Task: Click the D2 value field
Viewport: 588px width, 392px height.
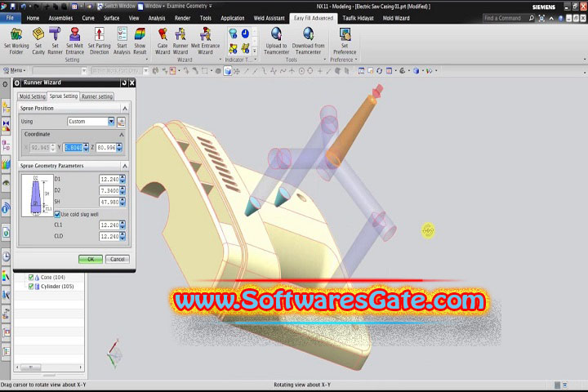Action: [x=109, y=190]
